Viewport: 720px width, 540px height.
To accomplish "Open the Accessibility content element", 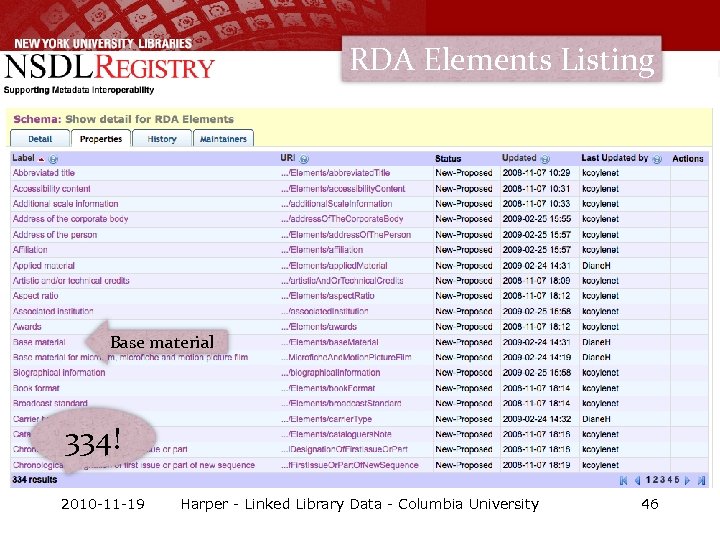I will click(51, 189).
